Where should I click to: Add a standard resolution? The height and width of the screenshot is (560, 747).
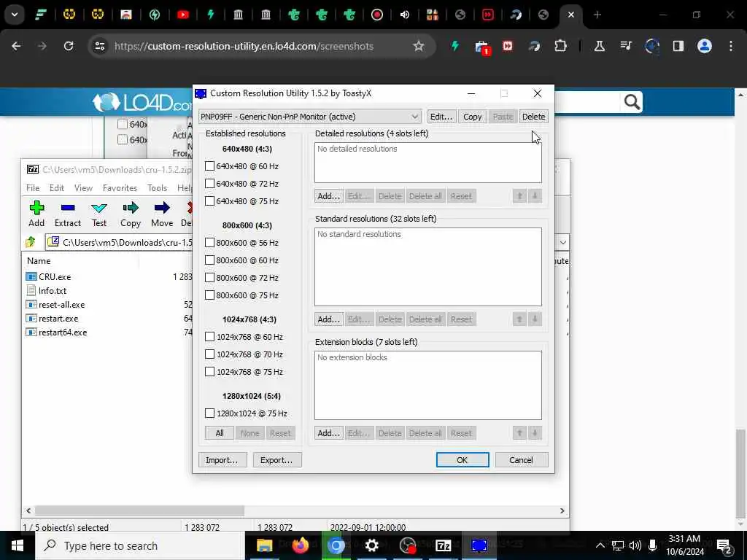point(329,319)
